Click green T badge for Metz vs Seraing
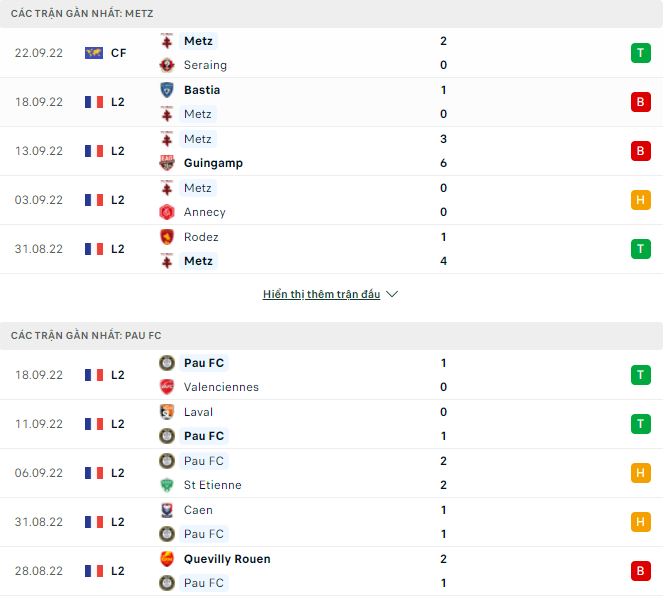This screenshot has width=671, height=600. point(640,53)
